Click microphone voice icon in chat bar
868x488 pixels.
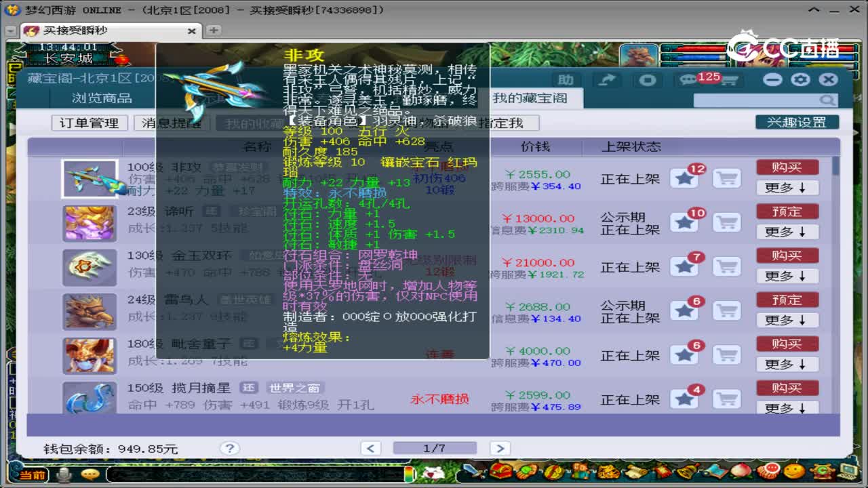[65, 475]
